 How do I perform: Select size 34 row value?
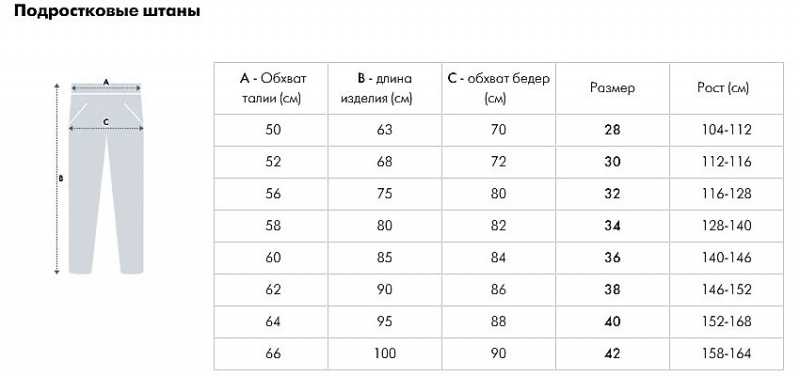click(x=612, y=226)
